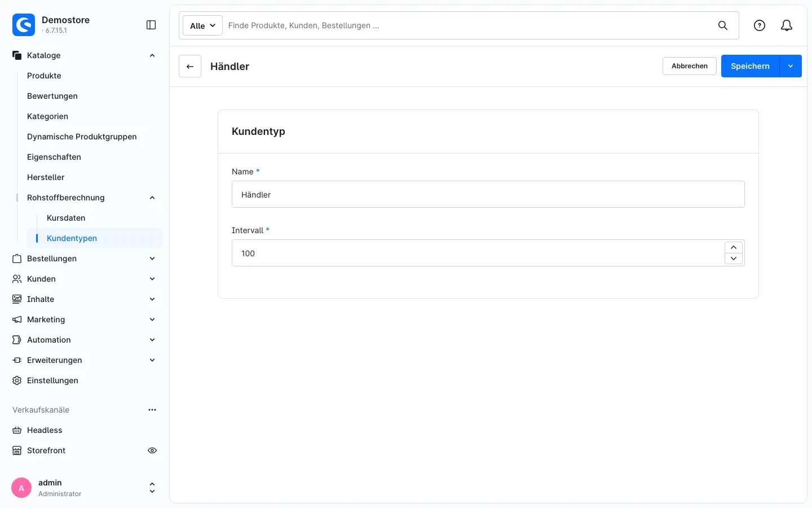Expand the Automation chevron
This screenshot has width=812, height=508.
coord(152,340)
